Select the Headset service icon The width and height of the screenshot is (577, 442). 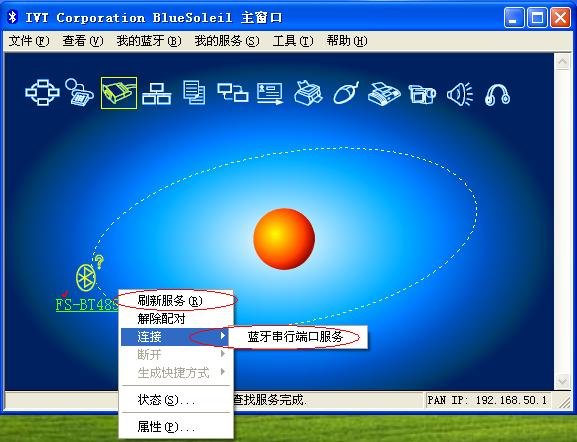(x=497, y=95)
